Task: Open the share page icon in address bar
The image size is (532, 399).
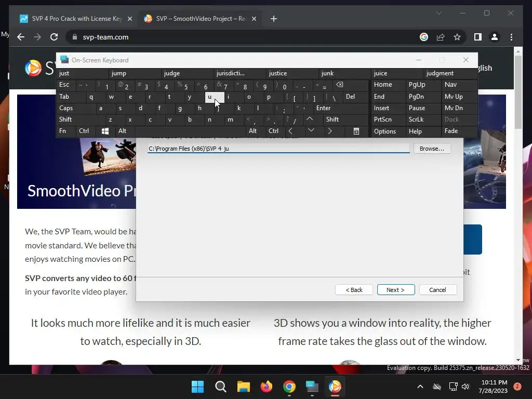Action: [x=441, y=37]
